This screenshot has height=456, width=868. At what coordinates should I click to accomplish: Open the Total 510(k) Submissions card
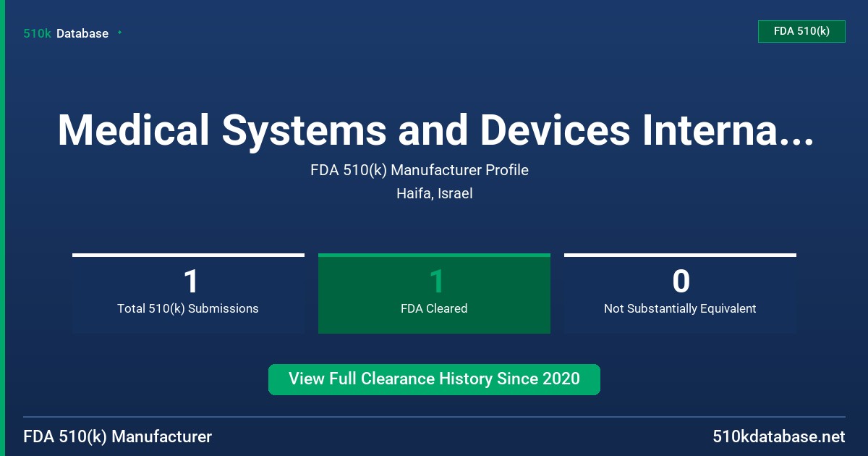[x=188, y=293]
